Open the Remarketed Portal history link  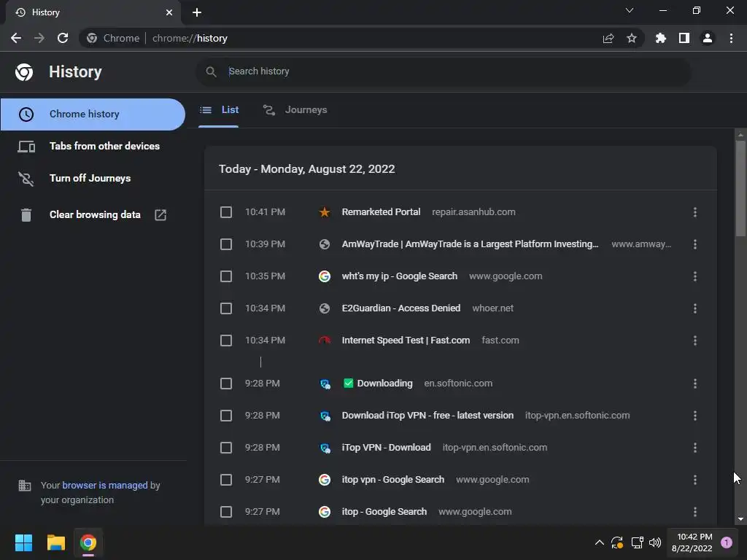(x=381, y=212)
